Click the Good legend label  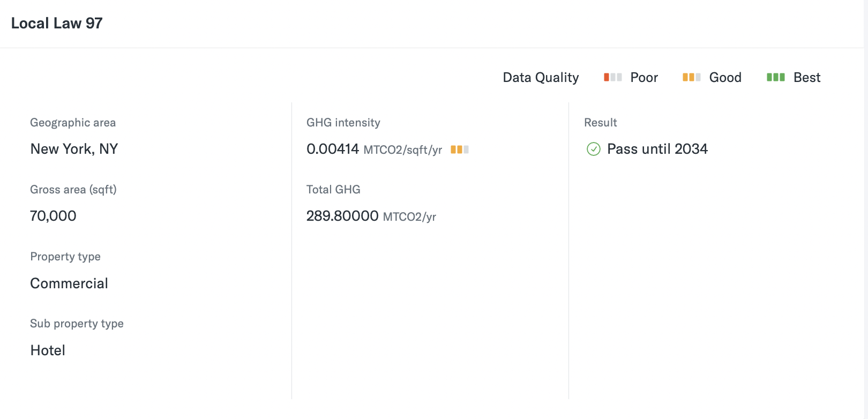coord(725,78)
